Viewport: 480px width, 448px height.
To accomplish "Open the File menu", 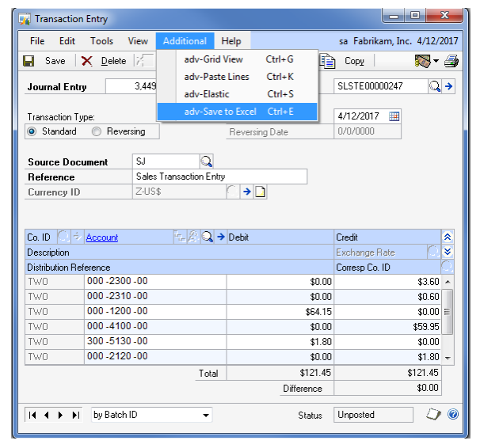I will pos(37,41).
